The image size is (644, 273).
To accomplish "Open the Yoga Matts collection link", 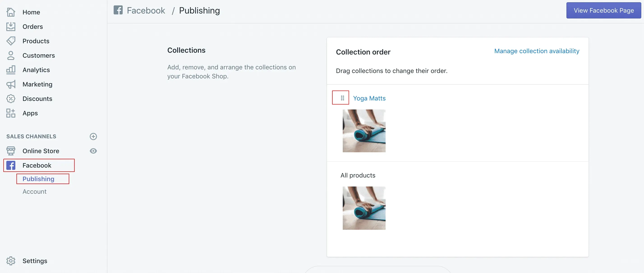I will pos(370,98).
